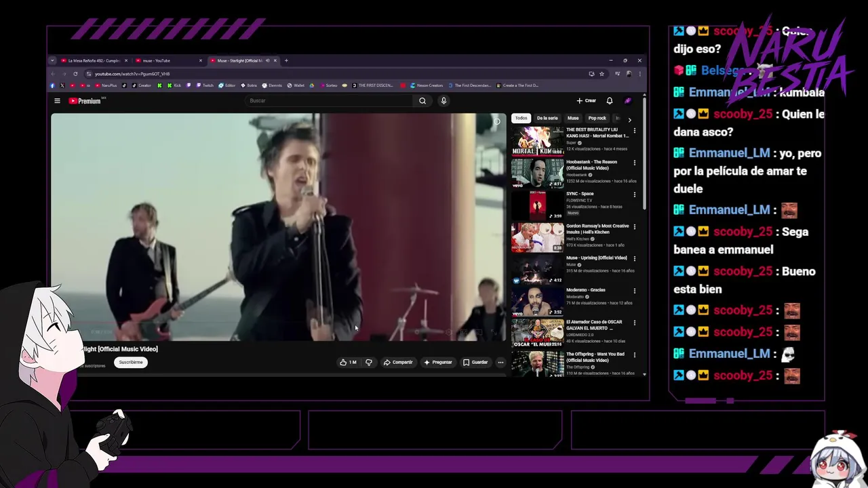Click the THE FIRST DESCEN... bookmark

click(x=372, y=85)
